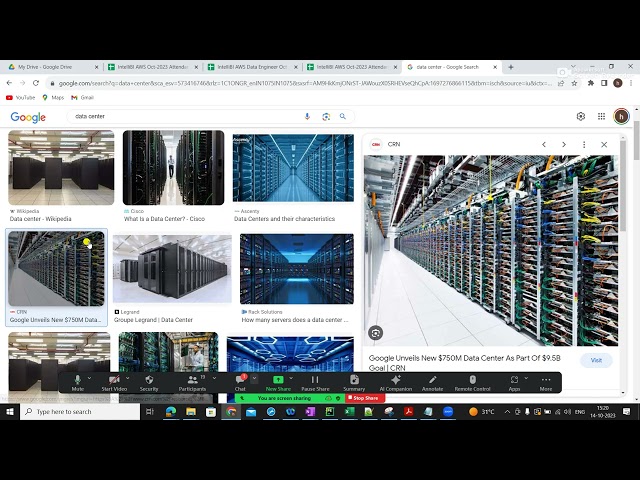Viewport: 640px width, 480px height.
Task: Open Google apps grid
Action: pyautogui.click(x=601, y=116)
